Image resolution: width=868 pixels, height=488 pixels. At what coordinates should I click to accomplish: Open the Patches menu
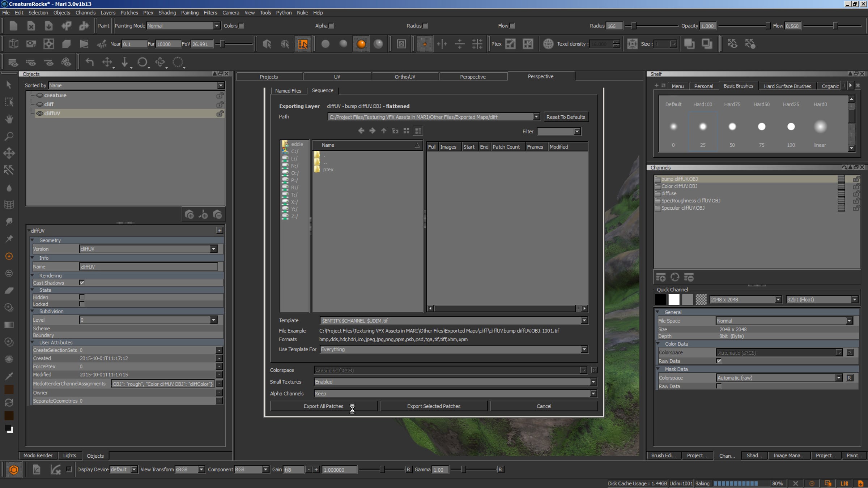(x=129, y=13)
